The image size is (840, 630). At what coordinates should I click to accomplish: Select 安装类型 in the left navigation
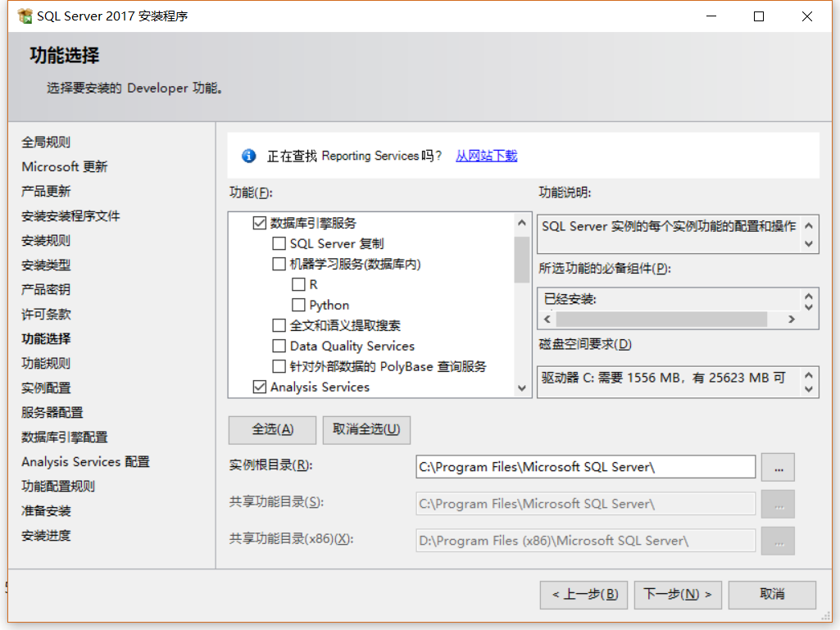(43, 265)
